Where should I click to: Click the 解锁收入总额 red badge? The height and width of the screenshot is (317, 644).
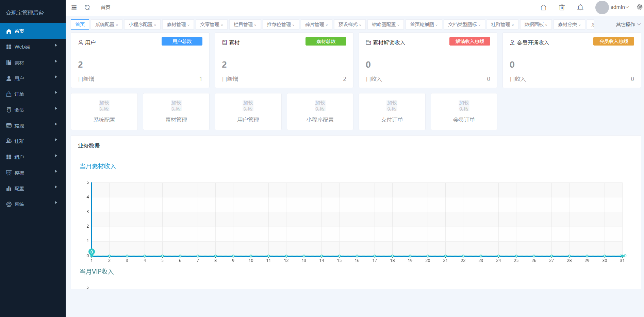[469, 41]
